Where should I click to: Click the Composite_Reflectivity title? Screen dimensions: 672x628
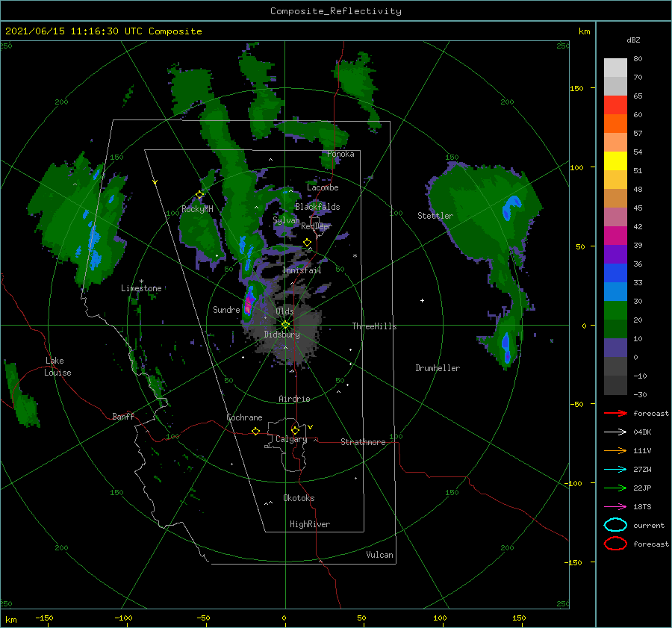coord(336,11)
